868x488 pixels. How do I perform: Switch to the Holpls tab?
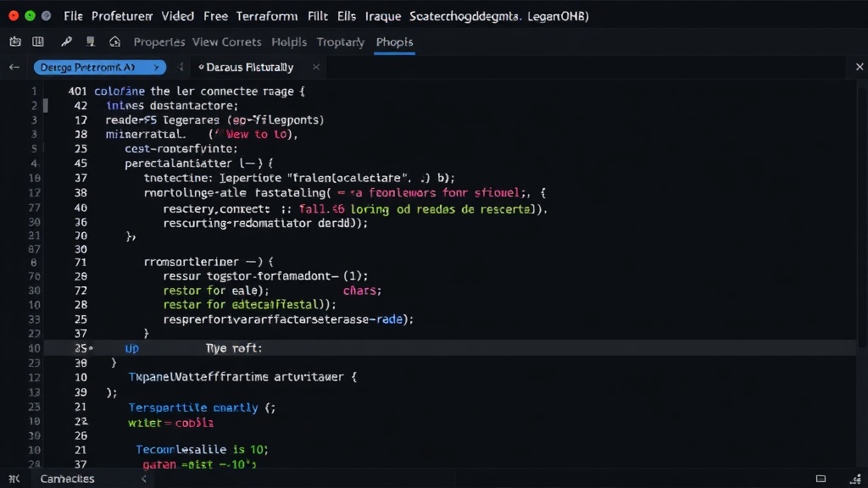[289, 42]
